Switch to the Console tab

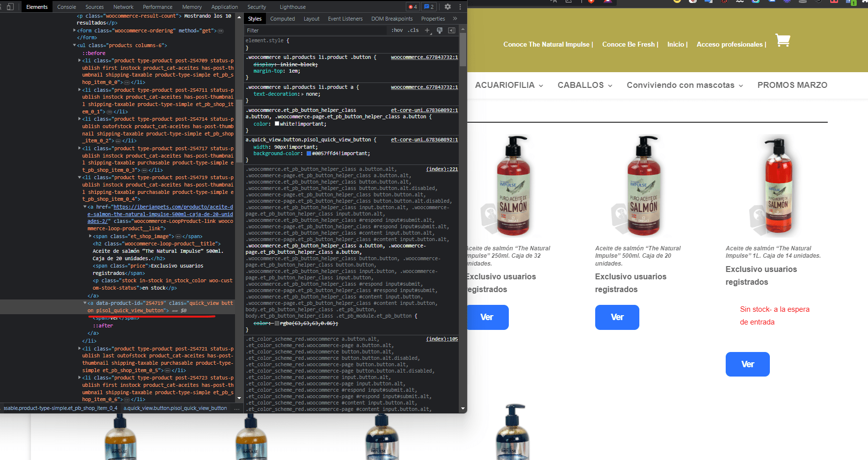tap(67, 7)
